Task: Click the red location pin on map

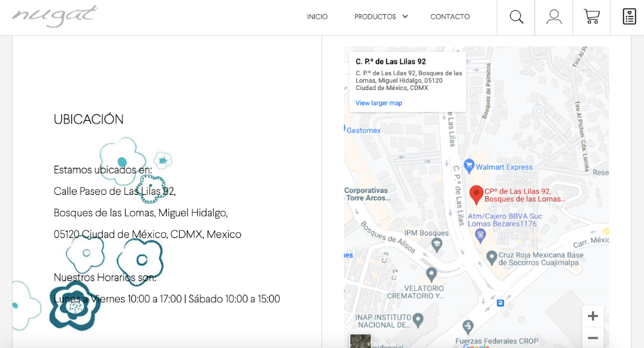Action: point(477,194)
